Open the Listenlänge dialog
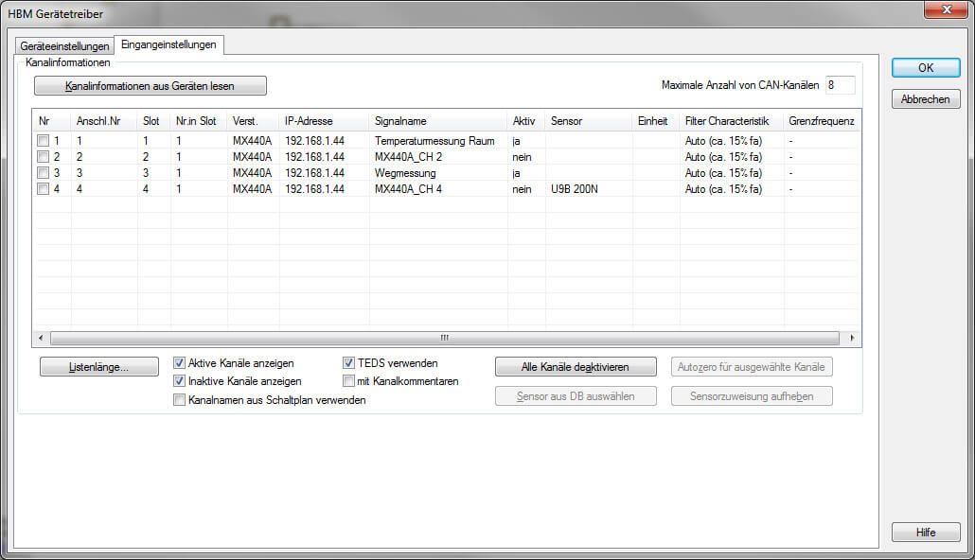The height and width of the screenshot is (560, 975). pyautogui.click(x=99, y=367)
